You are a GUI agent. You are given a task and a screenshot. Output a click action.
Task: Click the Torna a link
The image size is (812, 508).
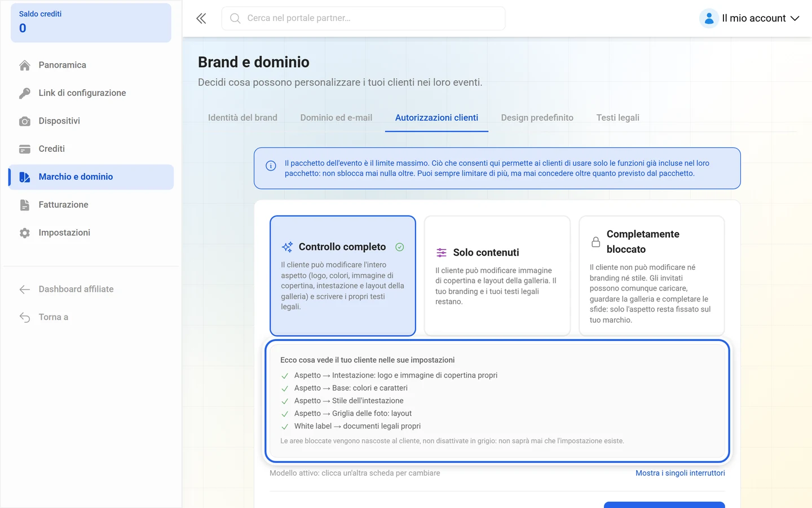tap(91, 317)
